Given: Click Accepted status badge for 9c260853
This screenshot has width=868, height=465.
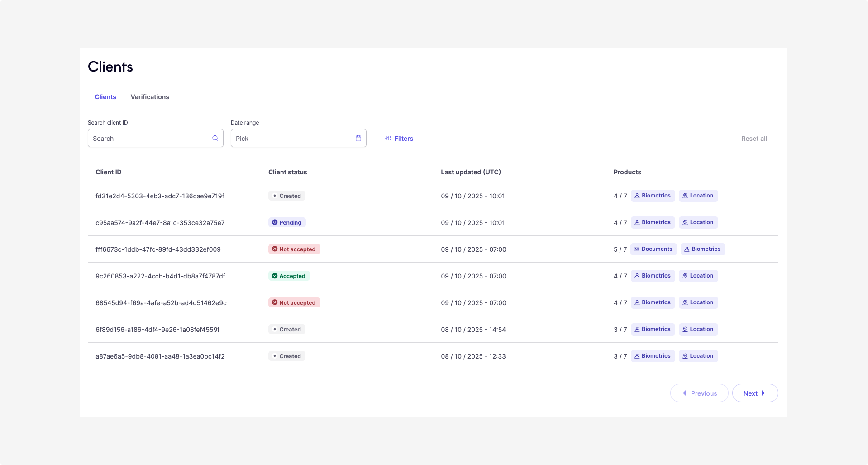Looking at the screenshot, I should (x=289, y=276).
